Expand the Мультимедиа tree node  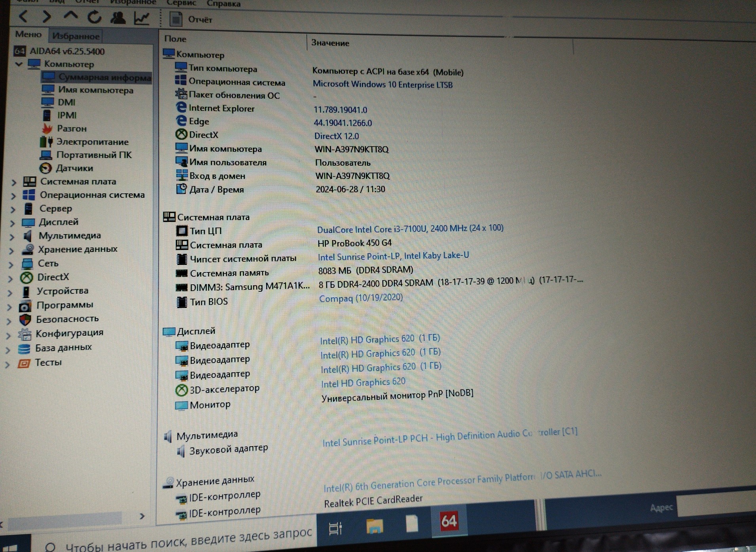(x=12, y=237)
